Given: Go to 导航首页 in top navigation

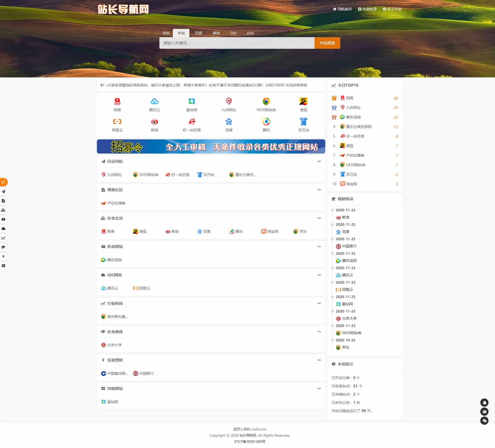Looking at the screenshot, I should click(342, 9).
